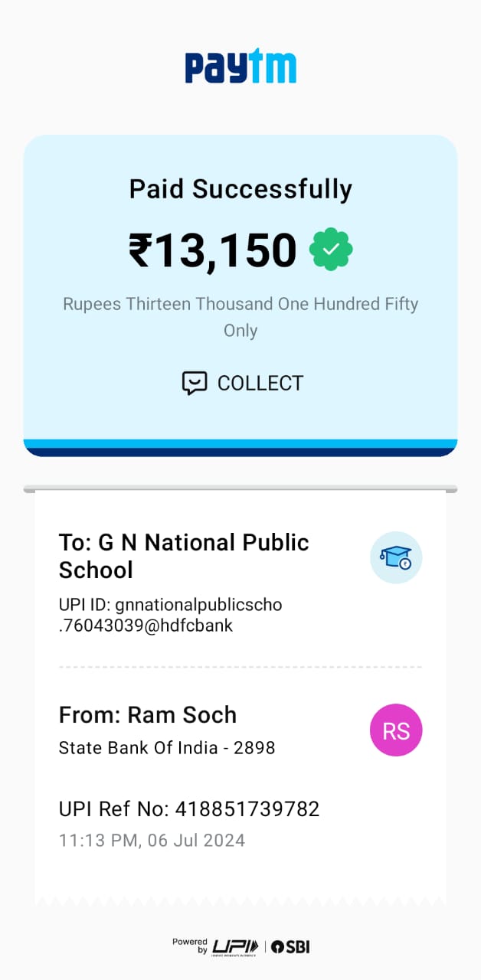481x980 pixels.
Task: Tap the 11:13 PM, 06 Jul 2024 timestamp
Action: pyautogui.click(x=152, y=840)
